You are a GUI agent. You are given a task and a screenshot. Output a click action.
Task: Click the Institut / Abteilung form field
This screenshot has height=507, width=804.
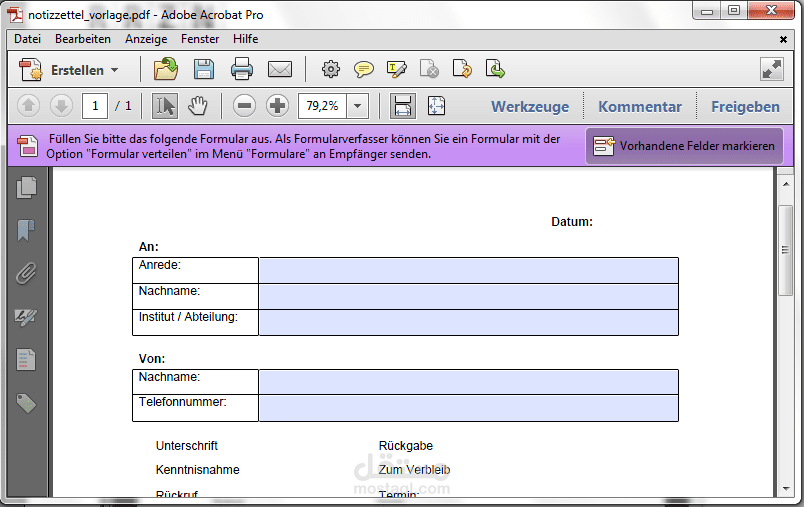[469, 323]
